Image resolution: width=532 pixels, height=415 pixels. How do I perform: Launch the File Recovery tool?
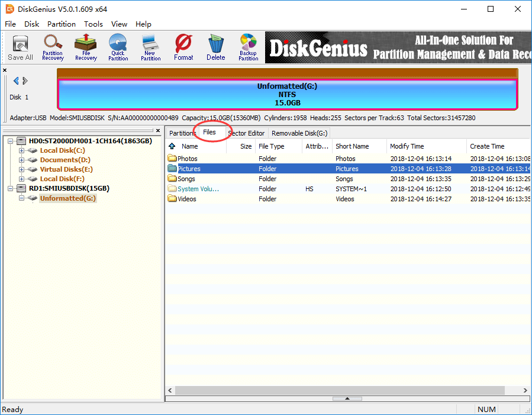pos(86,48)
